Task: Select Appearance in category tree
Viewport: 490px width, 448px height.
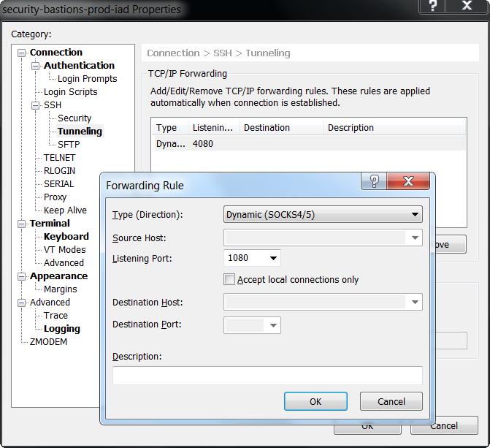Action: pos(58,276)
